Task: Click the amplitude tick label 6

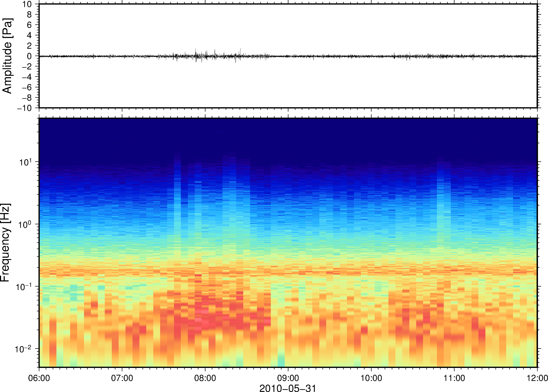Action: coord(30,25)
